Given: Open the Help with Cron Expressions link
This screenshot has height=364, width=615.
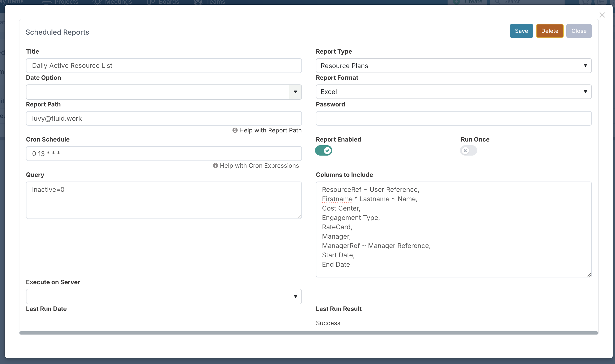Looking at the screenshot, I should (259, 166).
